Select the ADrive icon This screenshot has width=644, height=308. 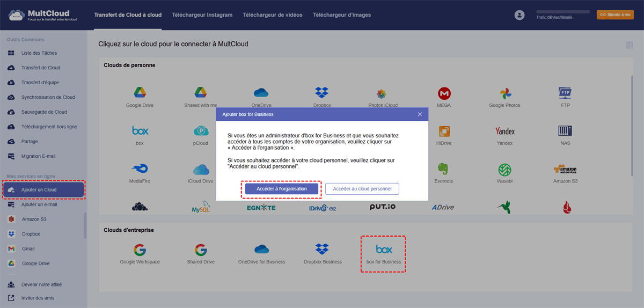pos(444,207)
